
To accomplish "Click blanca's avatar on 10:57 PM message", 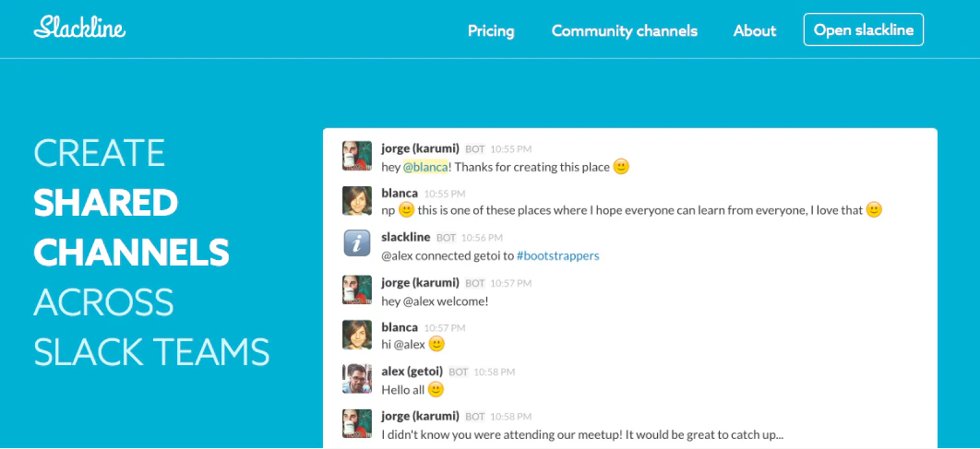I will tap(357, 335).
